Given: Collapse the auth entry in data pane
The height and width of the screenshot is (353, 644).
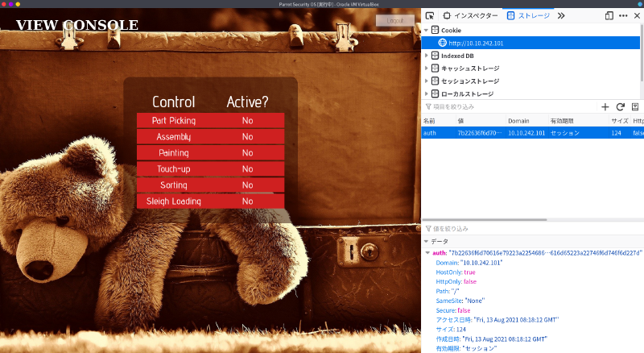Looking at the screenshot, I should tap(427, 253).
